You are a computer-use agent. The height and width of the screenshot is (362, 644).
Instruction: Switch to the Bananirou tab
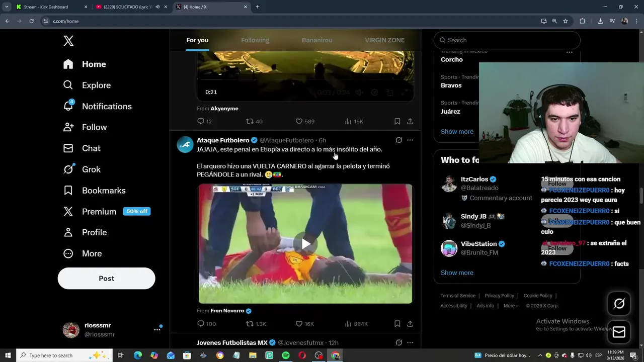point(317,40)
